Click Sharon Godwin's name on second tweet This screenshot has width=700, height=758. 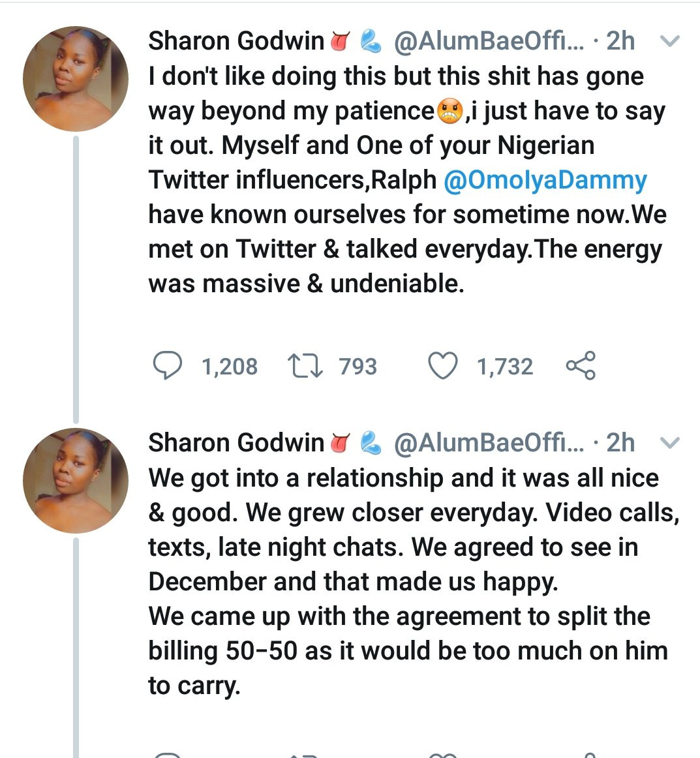coord(236,443)
